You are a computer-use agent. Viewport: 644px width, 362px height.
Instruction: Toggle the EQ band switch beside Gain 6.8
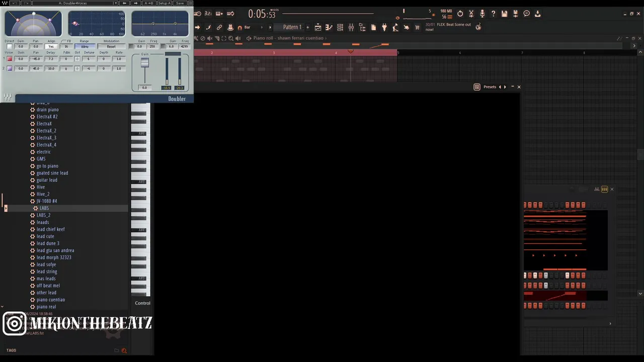[163, 46]
